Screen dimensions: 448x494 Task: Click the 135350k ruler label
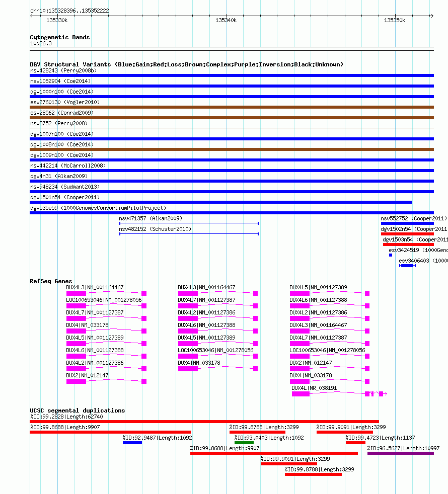click(x=395, y=20)
